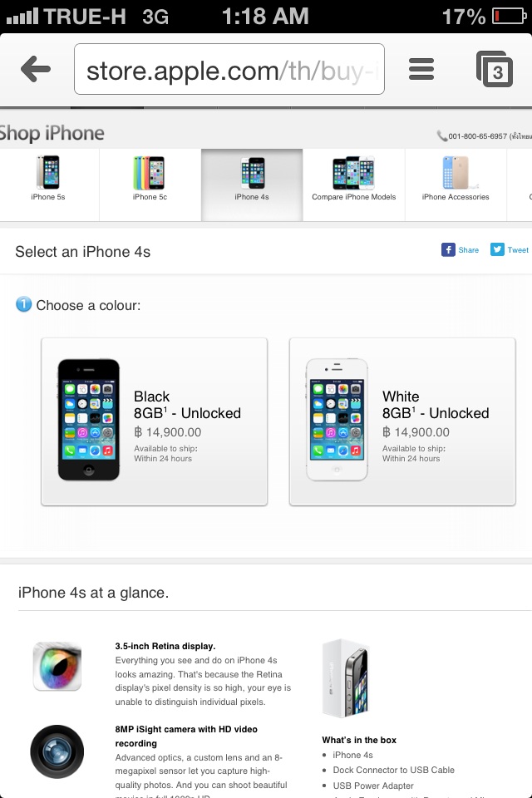
Task: Open the tabs switcher showing 3
Action: (494, 69)
